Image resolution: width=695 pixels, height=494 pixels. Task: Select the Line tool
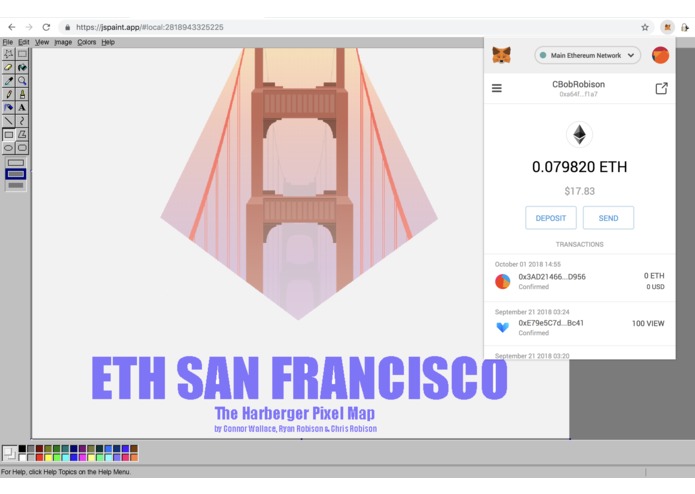click(8, 121)
